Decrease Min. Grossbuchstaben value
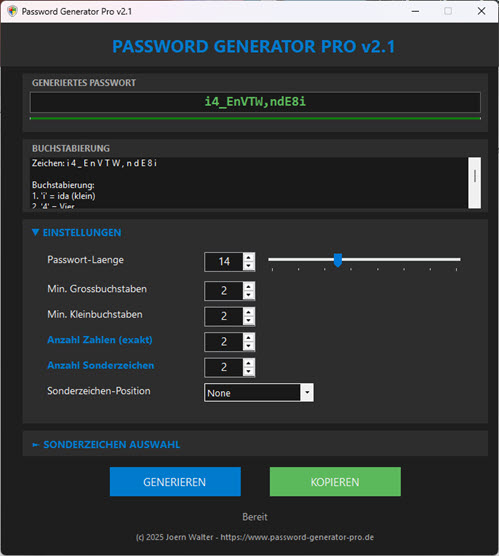500x556 pixels. (x=249, y=295)
